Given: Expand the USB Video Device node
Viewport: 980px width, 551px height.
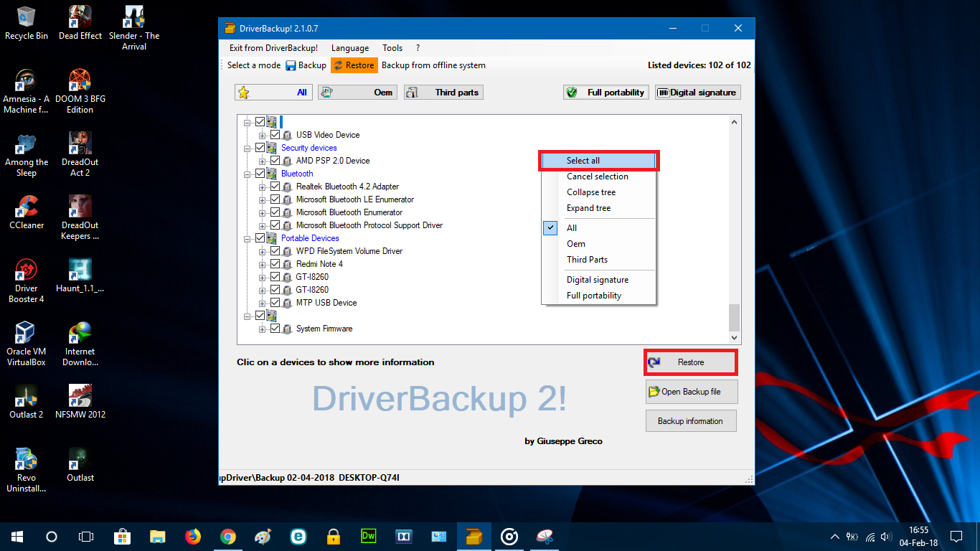Looking at the screenshot, I should [263, 135].
